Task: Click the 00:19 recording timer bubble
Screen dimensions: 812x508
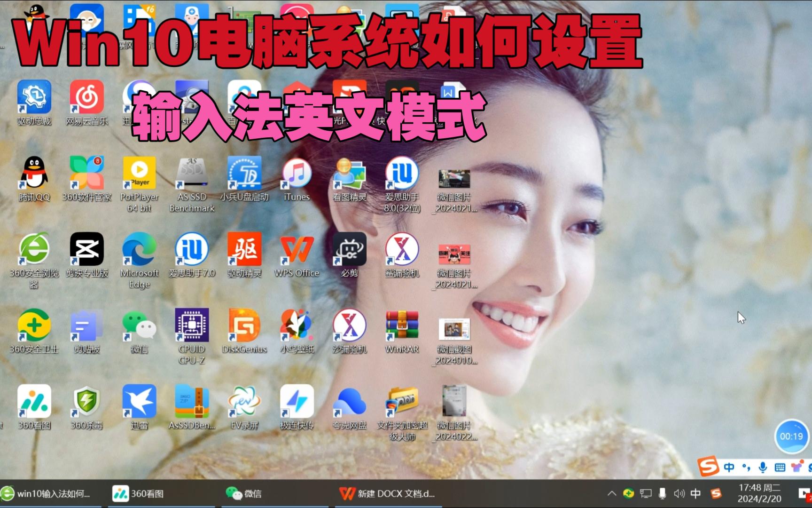Action: 791,436
